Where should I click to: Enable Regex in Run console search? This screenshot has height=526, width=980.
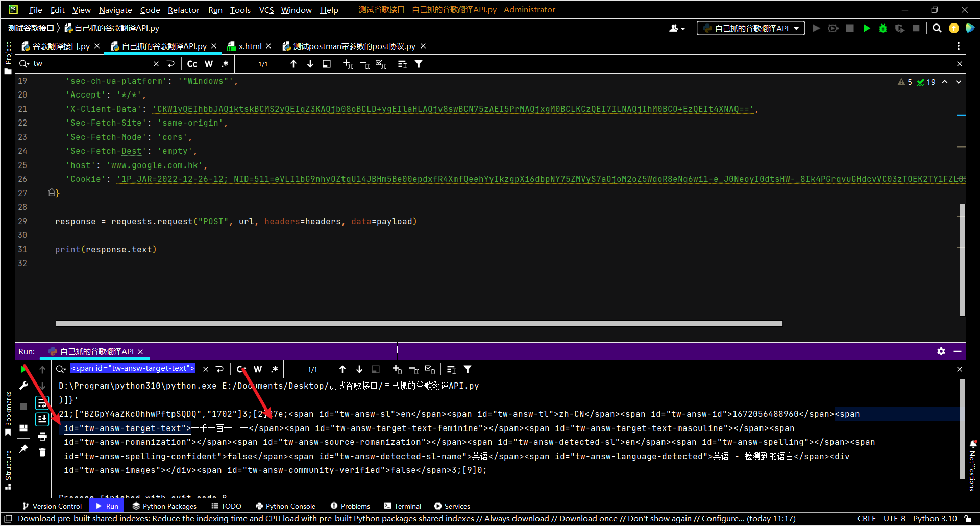(275, 369)
